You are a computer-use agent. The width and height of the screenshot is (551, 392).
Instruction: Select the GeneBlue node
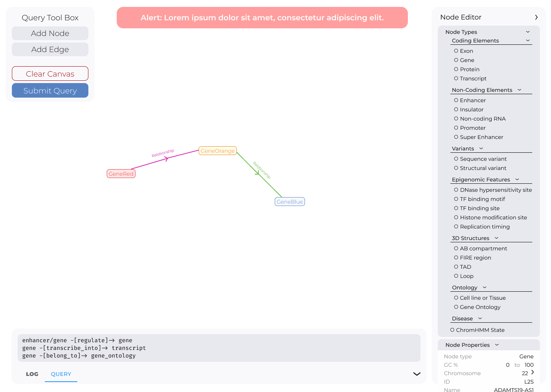tap(290, 202)
